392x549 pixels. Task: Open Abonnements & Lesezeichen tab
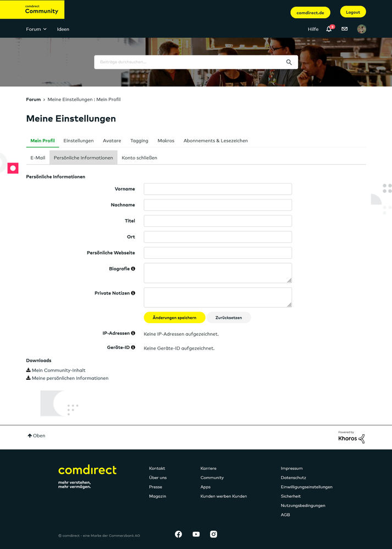(216, 140)
